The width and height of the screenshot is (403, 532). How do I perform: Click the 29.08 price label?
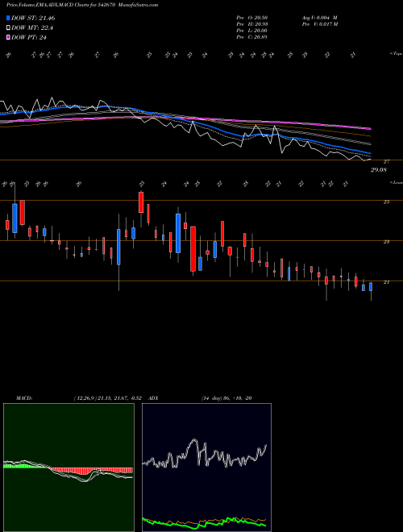pyautogui.click(x=379, y=170)
